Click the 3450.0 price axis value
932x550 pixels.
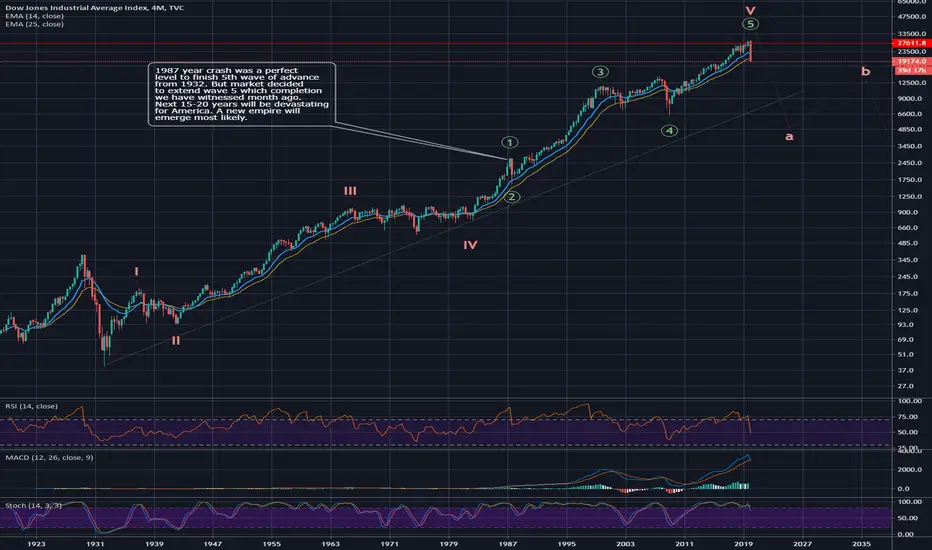911,146
